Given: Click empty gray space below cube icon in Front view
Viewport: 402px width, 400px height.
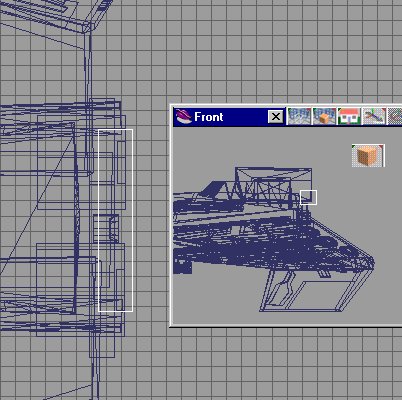Looking at the screenshot, I should (367, 207).
